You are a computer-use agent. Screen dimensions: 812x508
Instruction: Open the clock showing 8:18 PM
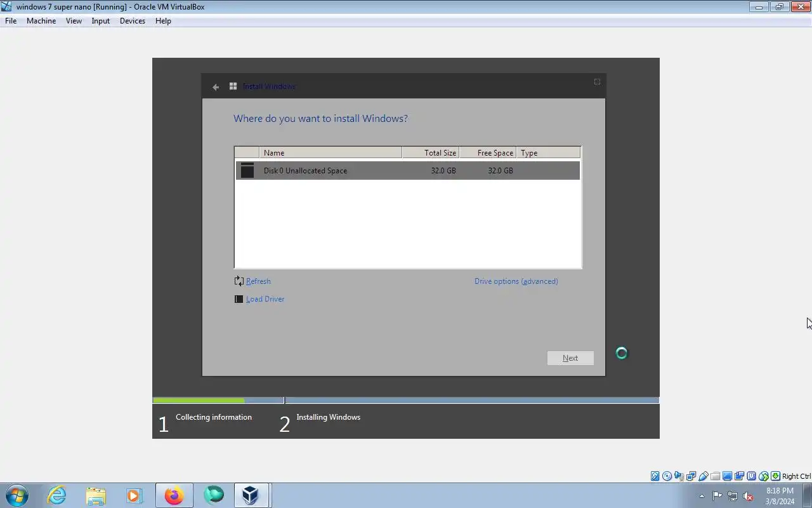(x=780, y=496)
